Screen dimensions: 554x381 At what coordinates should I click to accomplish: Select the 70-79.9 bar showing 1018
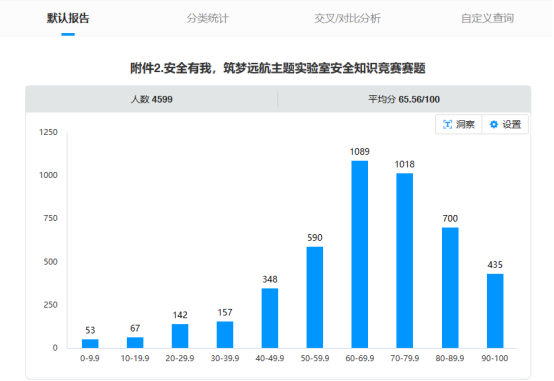pyautogui.click(x=405, y=261)
